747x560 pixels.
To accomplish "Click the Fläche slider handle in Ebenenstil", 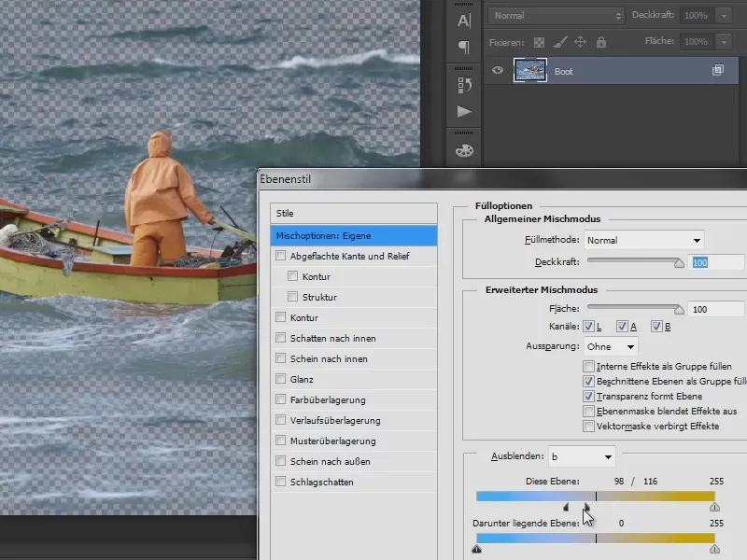I will pos(680,310).
